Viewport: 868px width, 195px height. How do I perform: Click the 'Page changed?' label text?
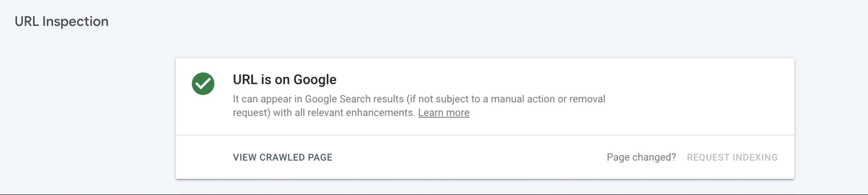(x=641, y=158)
